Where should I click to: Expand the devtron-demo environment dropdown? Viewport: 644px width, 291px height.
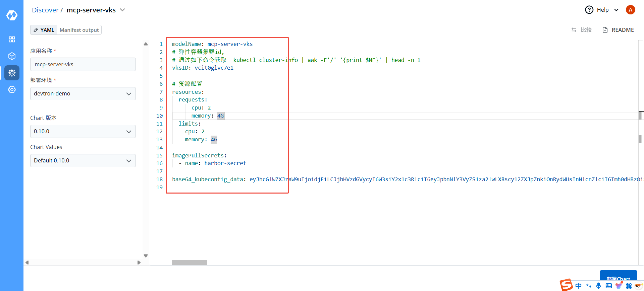83,94
